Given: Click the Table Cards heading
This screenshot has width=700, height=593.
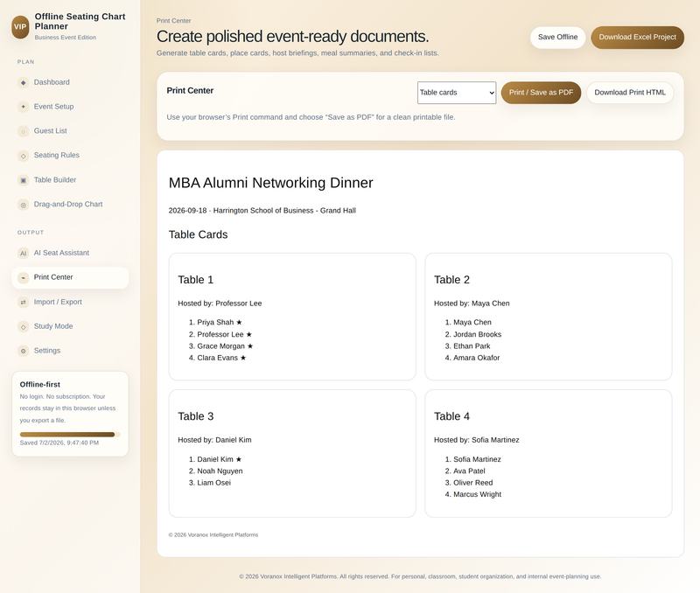Looking at the screenshot, I should point(199,234).
